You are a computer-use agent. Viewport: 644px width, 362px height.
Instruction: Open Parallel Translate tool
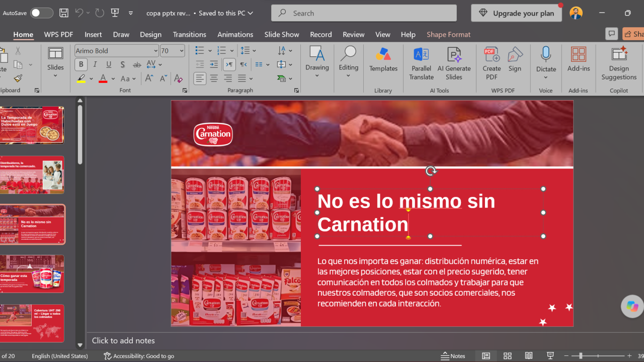click(x=421, y=63)
